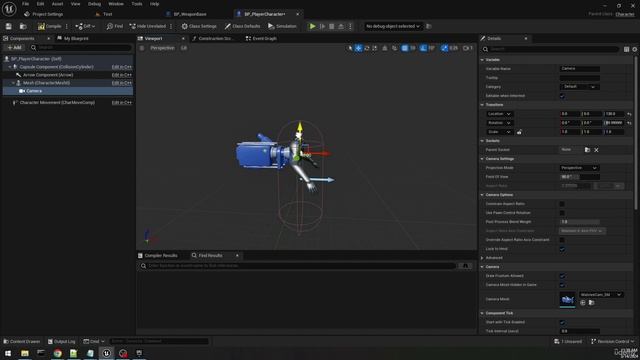Toggle Draw Frustum Allowed checkbox

[562, 276]
